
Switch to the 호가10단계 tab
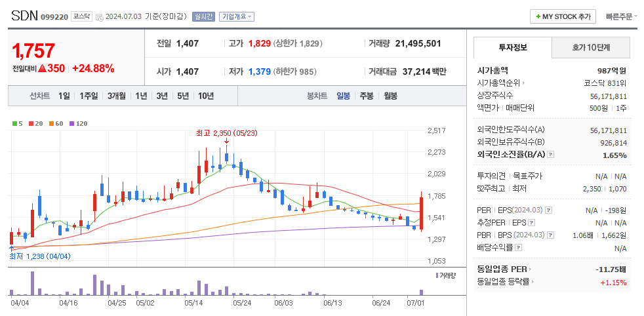click(591, 47)
